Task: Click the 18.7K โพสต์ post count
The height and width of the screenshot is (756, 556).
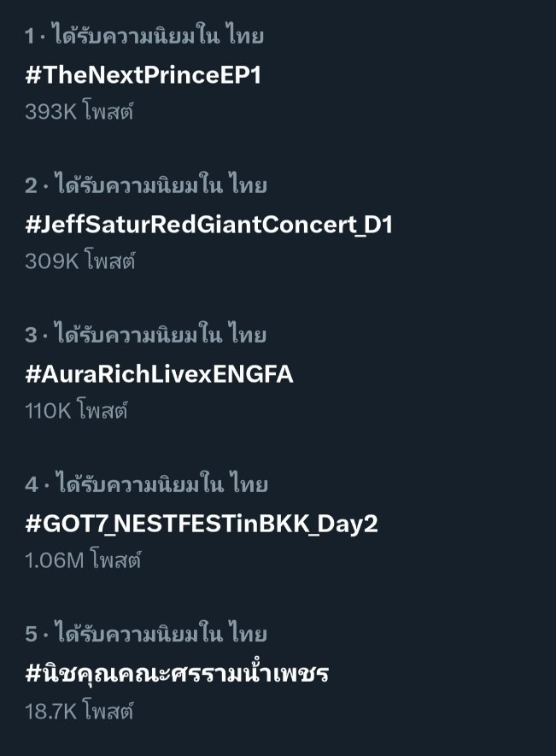Action: (79, 710)
